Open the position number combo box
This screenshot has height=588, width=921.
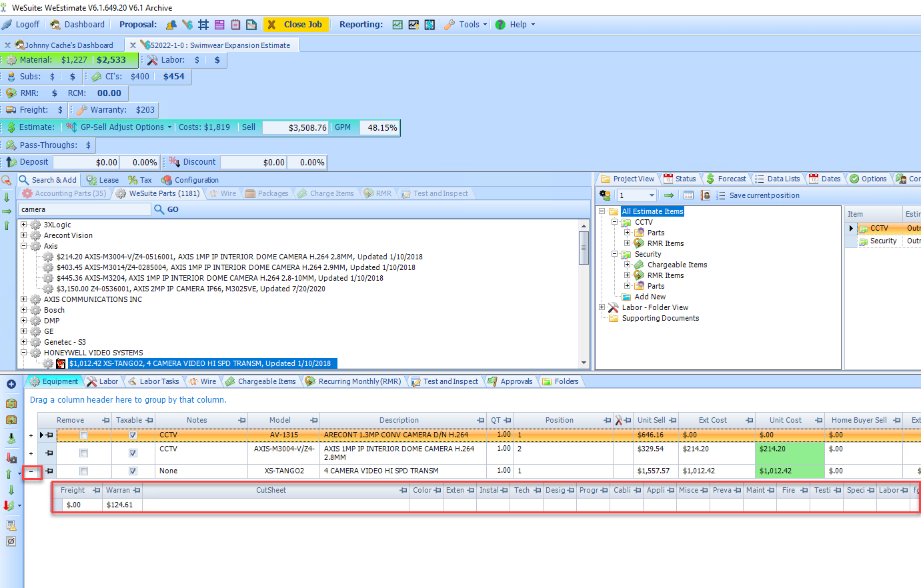(x=637, y=195)
